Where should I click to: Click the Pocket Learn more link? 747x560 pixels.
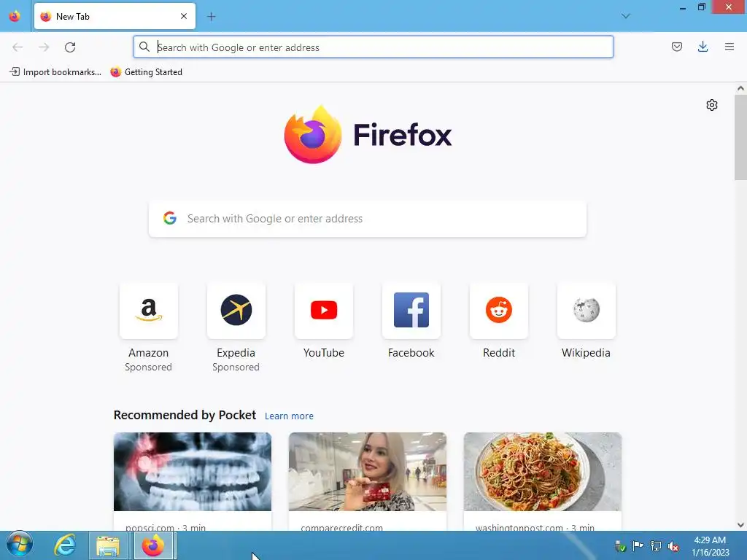pyautogui.click(x=289, y=416)
